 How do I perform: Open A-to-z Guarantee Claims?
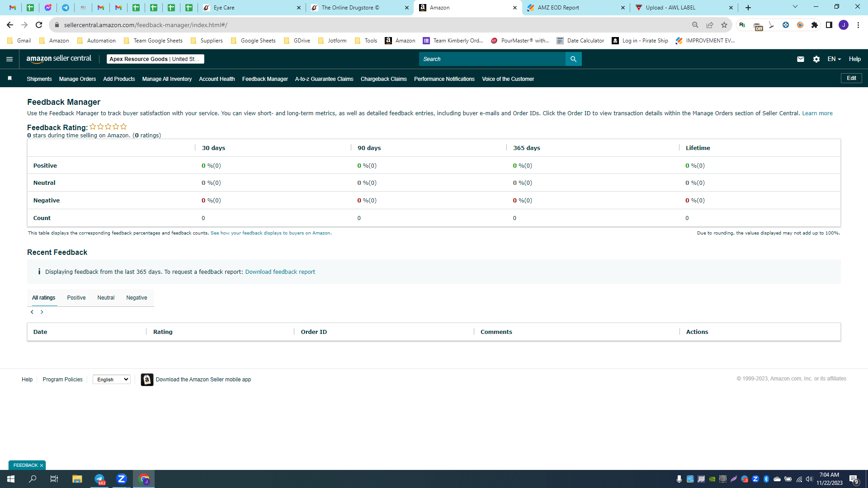click(x=324, y=79)
